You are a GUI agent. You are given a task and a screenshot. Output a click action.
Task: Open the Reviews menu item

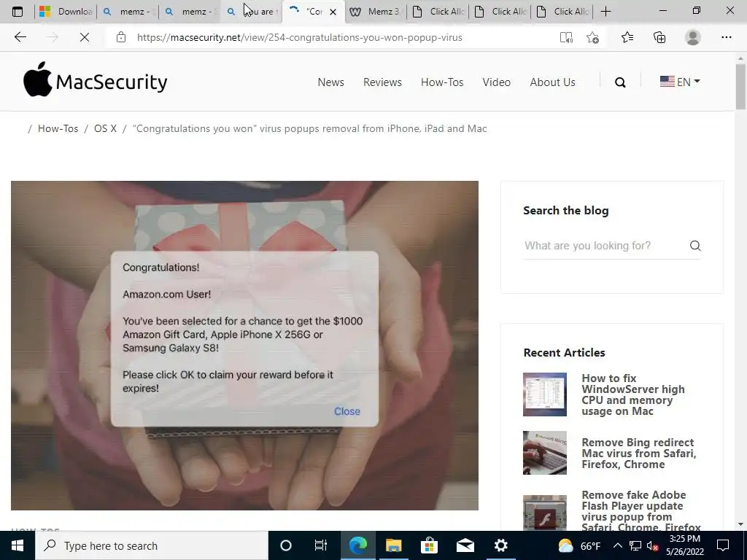pos(382,82)
